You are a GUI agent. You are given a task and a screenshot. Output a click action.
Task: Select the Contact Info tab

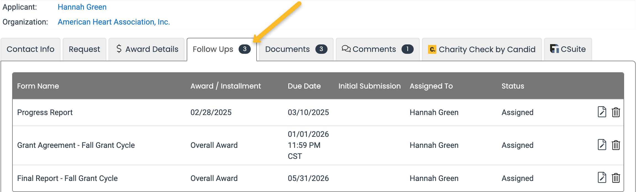pos(30,49)
